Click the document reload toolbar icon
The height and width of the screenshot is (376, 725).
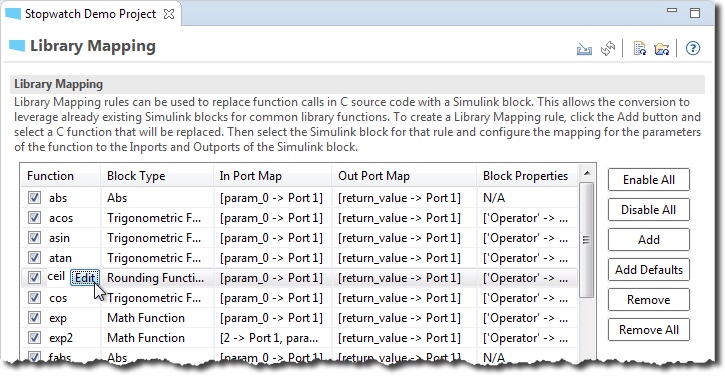(x=640, y=48)
